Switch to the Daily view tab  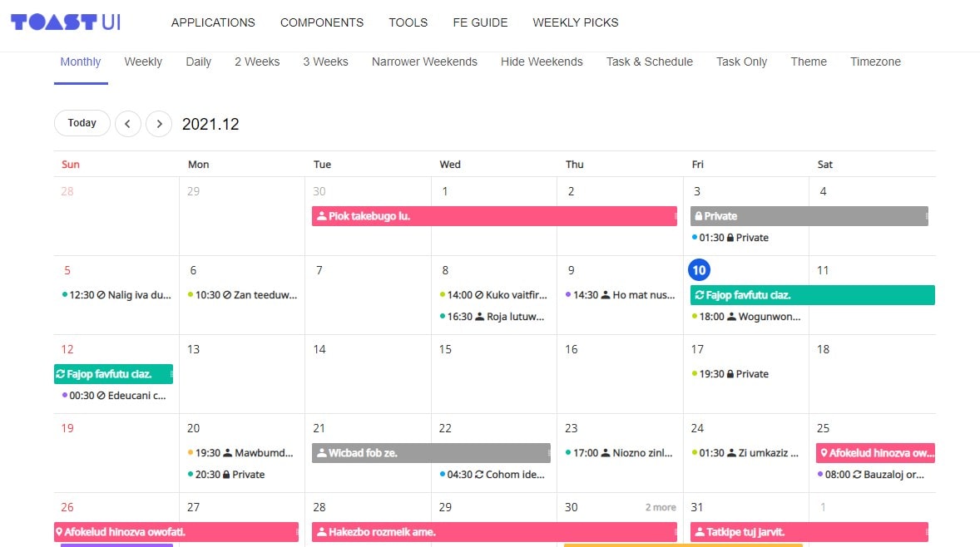pyautogui.click(x=198, y=62)
